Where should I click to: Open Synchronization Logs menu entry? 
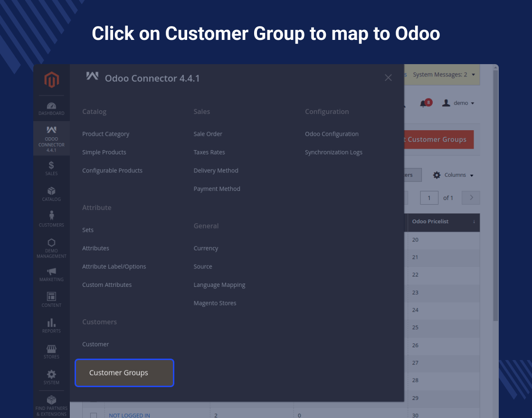[333, 152]
